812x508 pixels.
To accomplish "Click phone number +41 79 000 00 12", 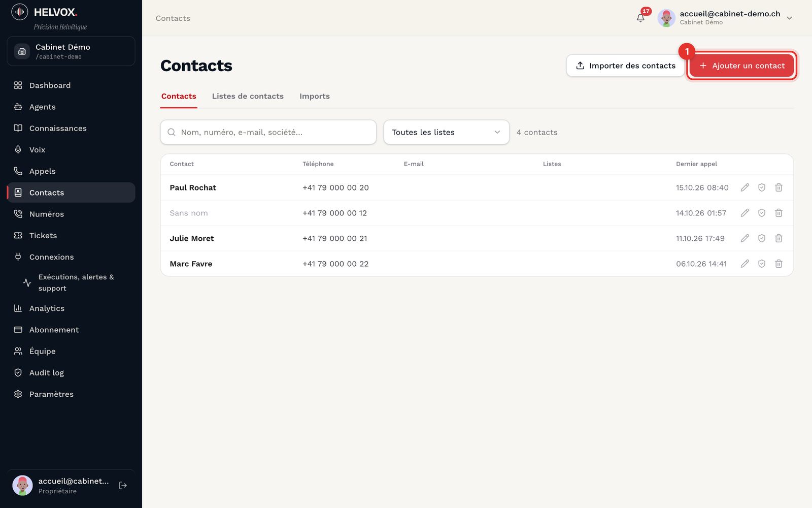I will [334, 213].
